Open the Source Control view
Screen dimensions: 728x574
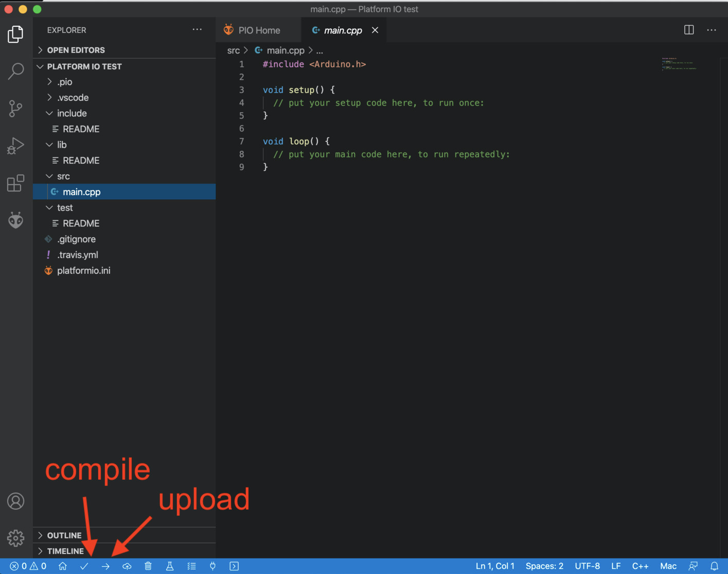point(15,108)
